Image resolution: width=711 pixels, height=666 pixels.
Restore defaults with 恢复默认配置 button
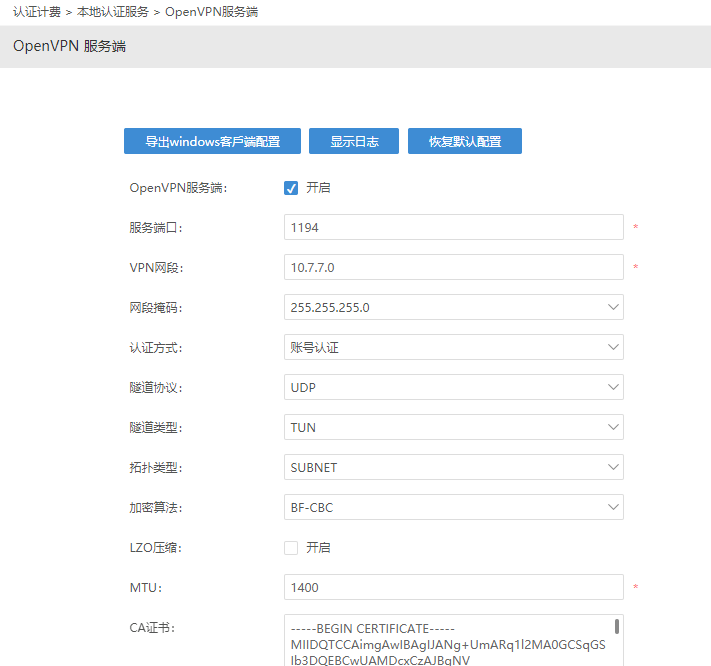click(465, 141)
